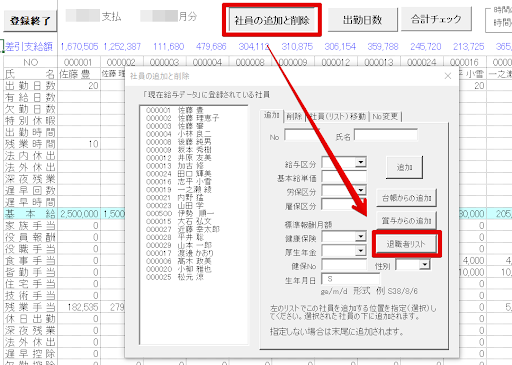Select employee 000023 山田 in list
The height and width of the screenshot is (365, 512).
tap(174, 205)
